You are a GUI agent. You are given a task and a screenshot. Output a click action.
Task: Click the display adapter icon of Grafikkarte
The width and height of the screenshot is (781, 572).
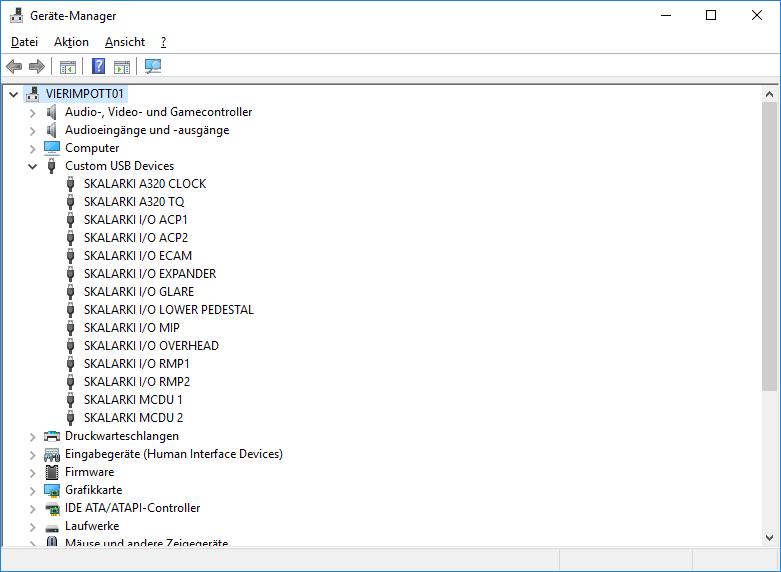(52, 490)
